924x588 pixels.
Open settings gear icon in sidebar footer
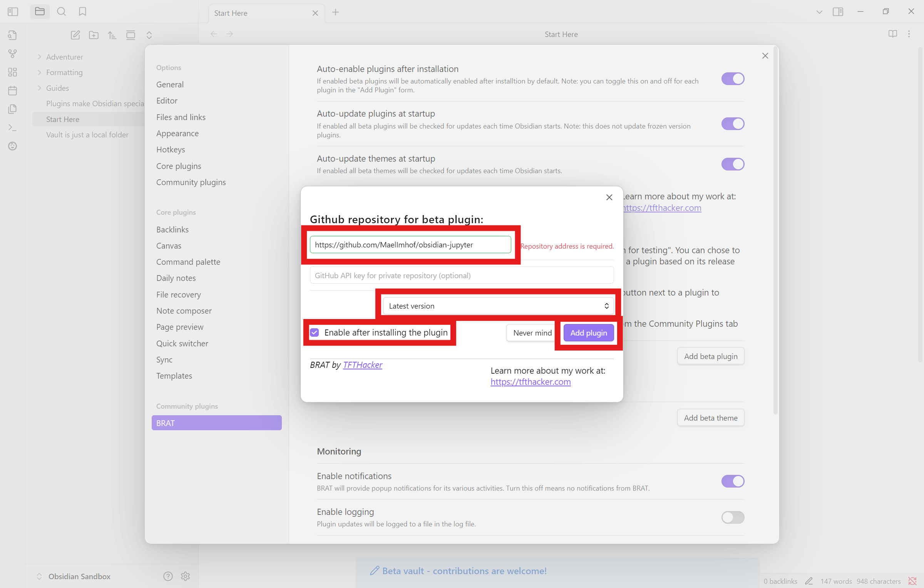(x=185, y=576)
